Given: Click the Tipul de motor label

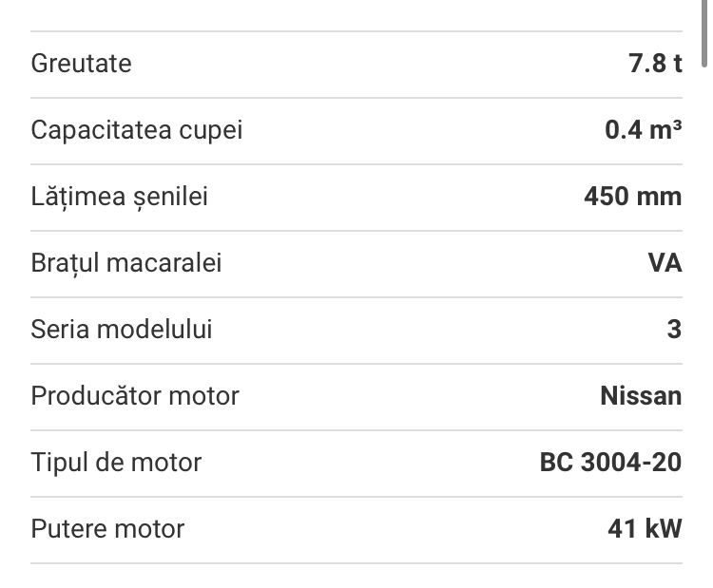Looking at the screenshot, I should coord(116,463).
